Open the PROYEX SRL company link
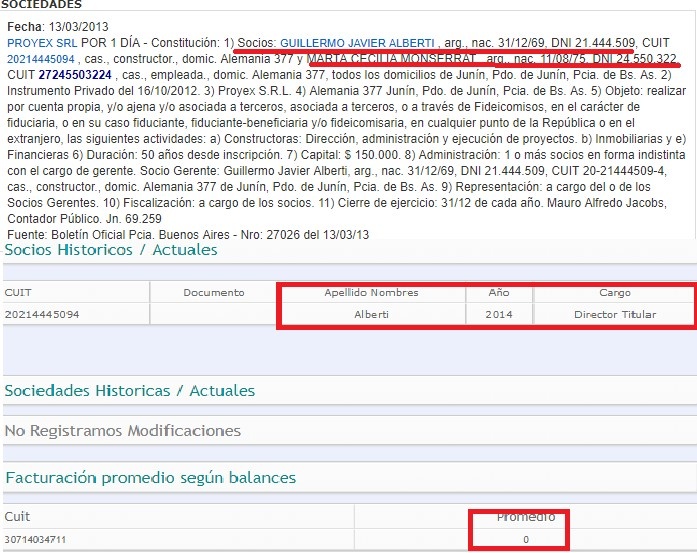 [x=42, y=43]
